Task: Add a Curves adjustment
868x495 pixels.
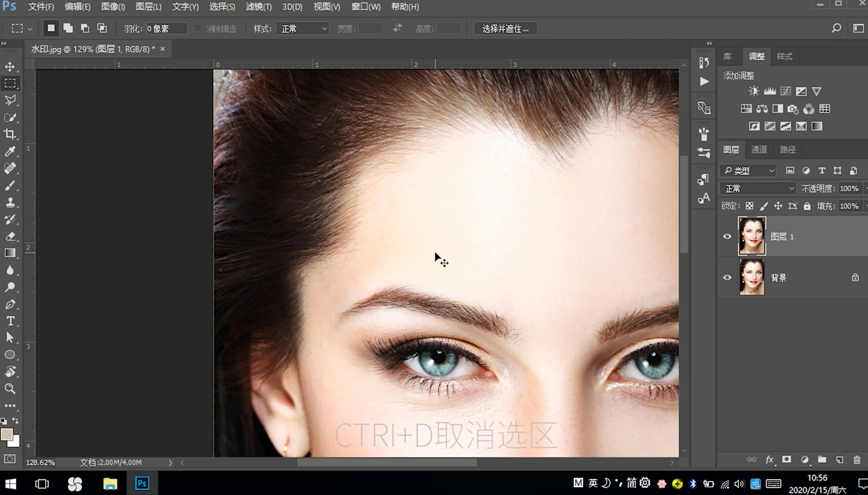Action: tap(785, 91)
